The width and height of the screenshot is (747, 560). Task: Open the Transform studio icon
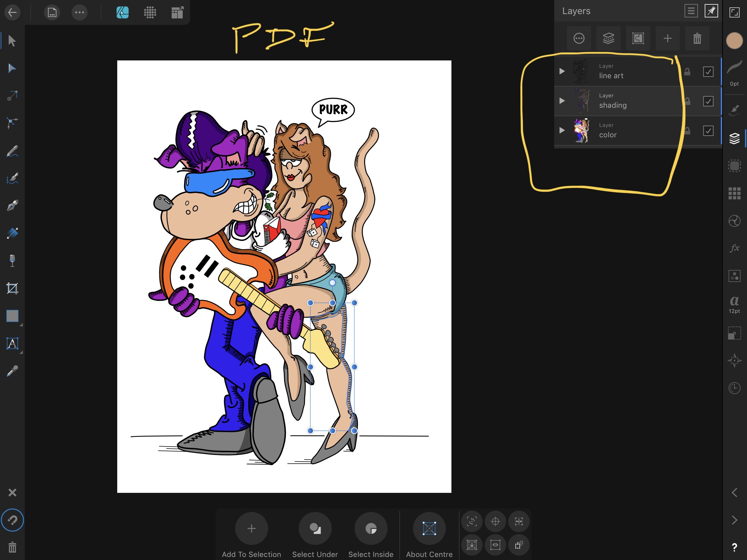click(x=734, y=333)
